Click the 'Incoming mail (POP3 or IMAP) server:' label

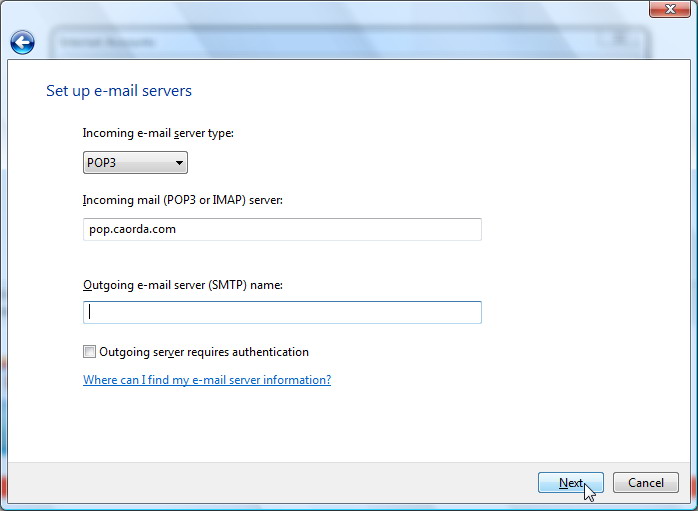pyautogui.click(x=183, y=200)
